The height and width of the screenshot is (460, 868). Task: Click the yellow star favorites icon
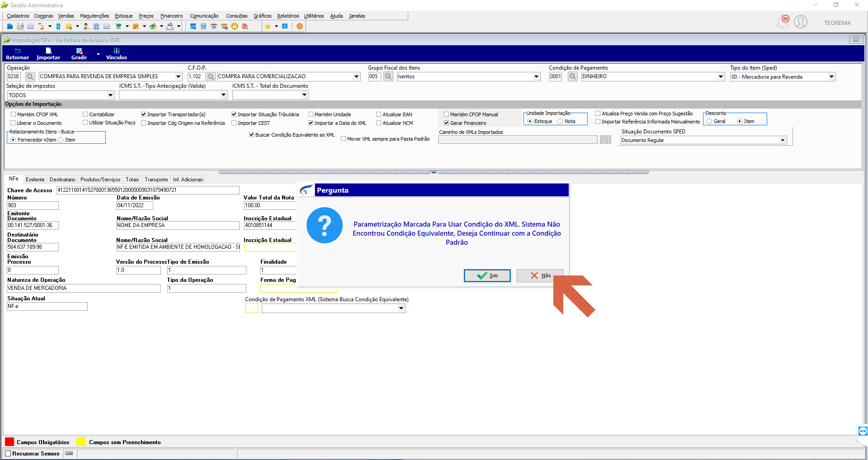[268, 26]
